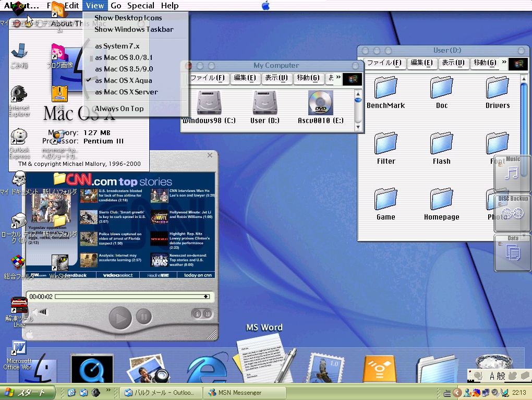Image resolution: width=532 pixels, height=400 pixels.
Task: Open the Special menu
Action: [x=140, y=5]
